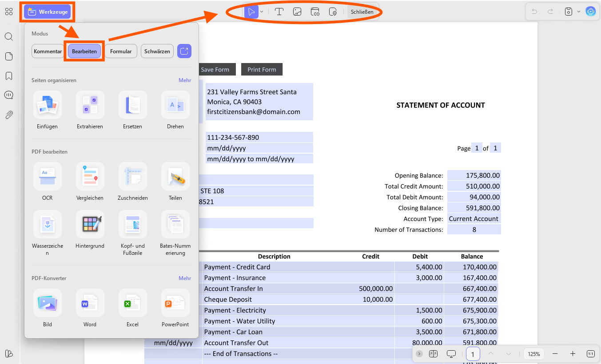Open the 125% zoom level dropdown

534,354
